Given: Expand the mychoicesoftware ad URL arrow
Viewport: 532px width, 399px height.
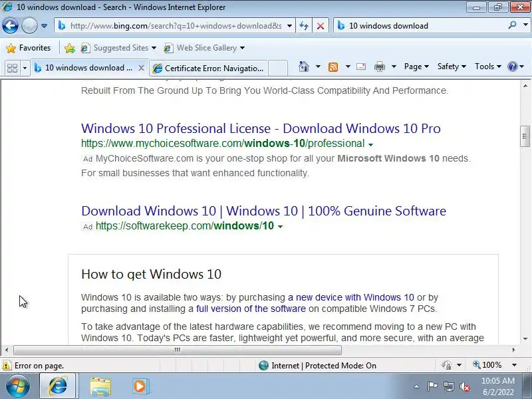Looking at the screenshot, I should tap(371, 144).
